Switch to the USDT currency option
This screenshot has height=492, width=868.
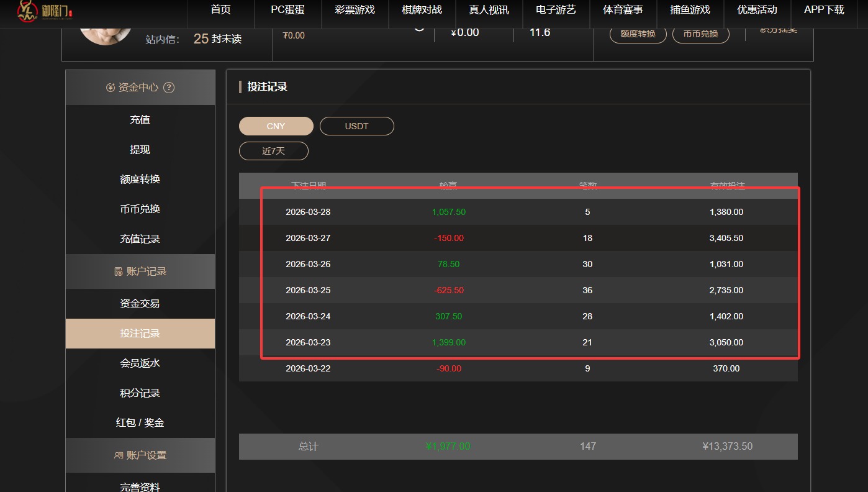point(356,125)
